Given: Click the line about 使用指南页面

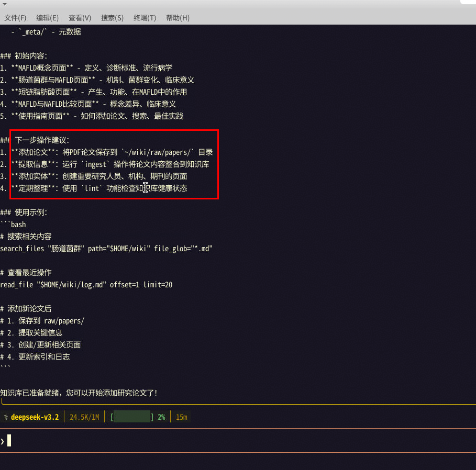Looking at the screenshot, I should (x=92, y=116).
